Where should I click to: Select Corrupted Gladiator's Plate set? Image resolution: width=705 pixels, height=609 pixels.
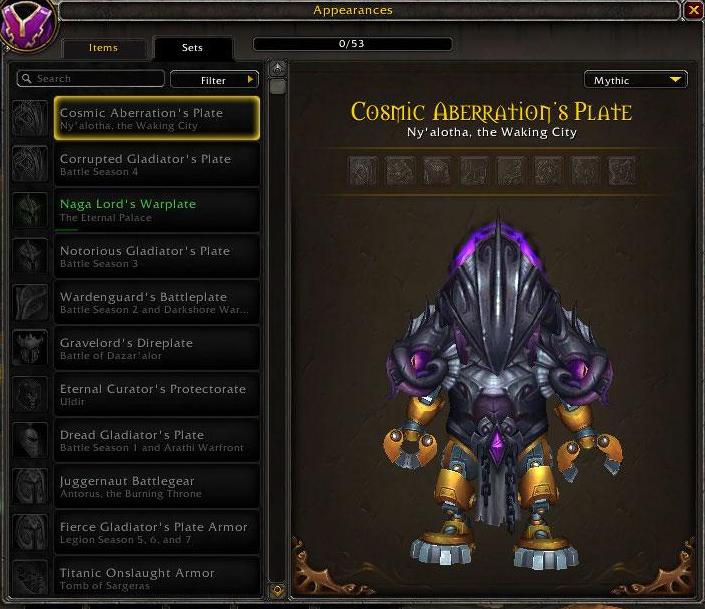point(157,165)
